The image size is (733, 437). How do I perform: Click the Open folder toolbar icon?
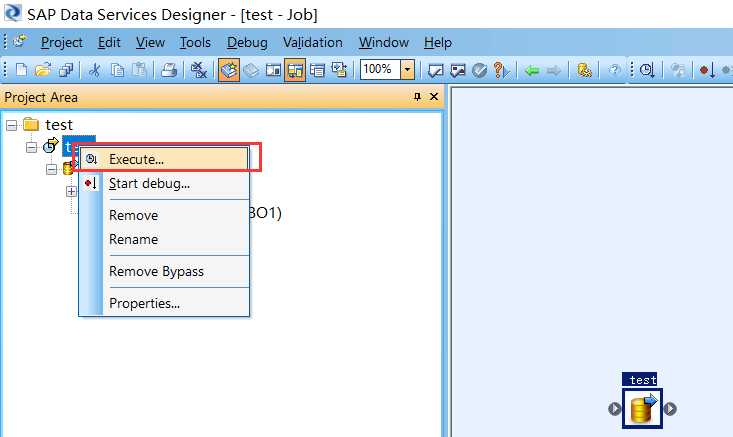tap(43, 70)
